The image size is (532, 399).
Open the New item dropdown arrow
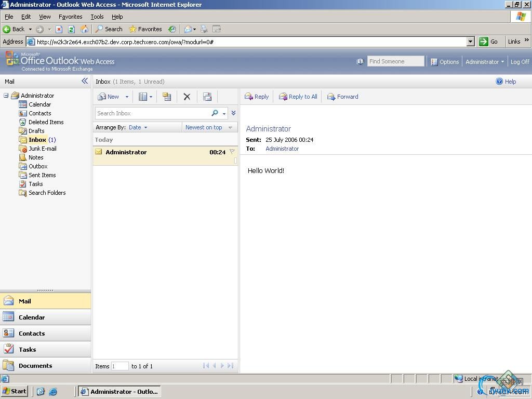click(x=127, y=97)
